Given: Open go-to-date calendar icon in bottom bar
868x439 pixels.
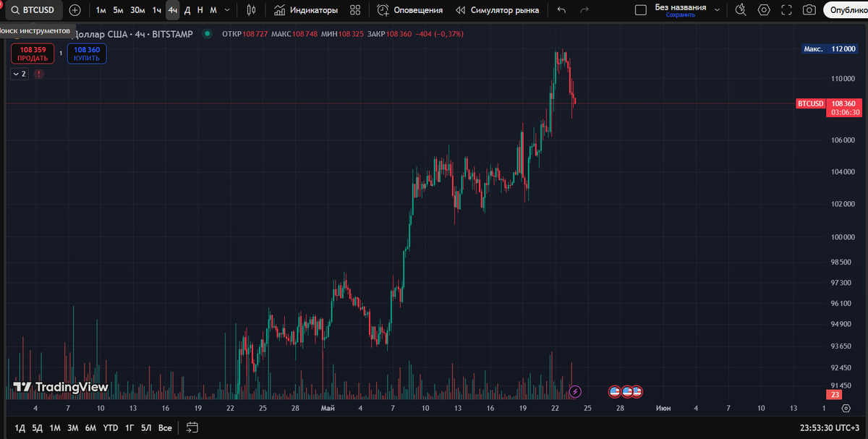Looking at the screenshot, I should tap(191, 427).
